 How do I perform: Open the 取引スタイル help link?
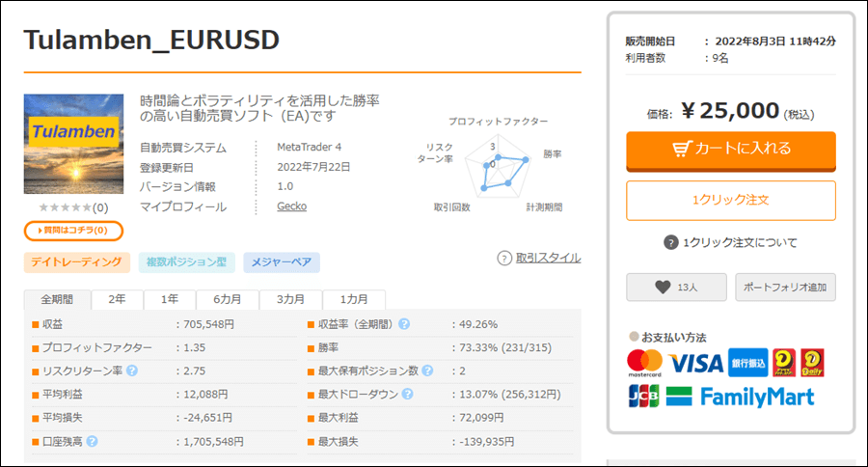pyautogui.click(x=548, y=259)
